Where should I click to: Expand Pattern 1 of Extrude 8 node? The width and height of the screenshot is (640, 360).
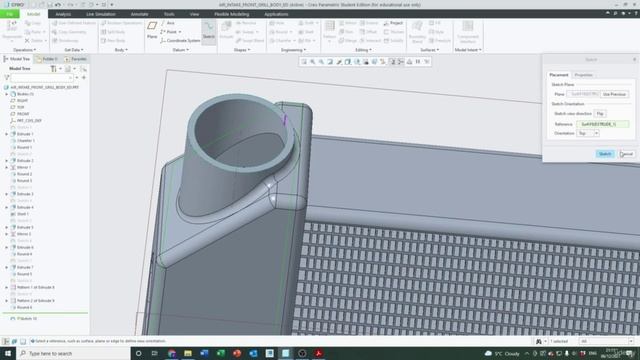click(7, 287)
